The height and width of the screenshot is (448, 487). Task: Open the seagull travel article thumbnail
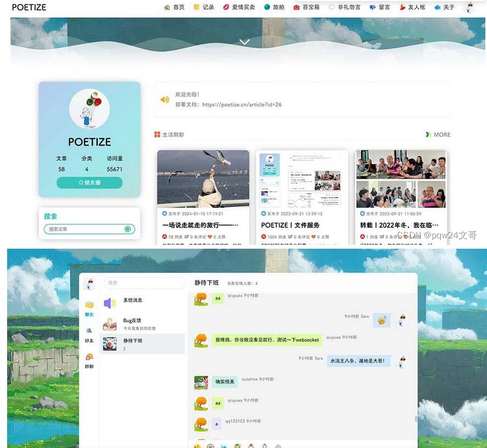(203, 178)
